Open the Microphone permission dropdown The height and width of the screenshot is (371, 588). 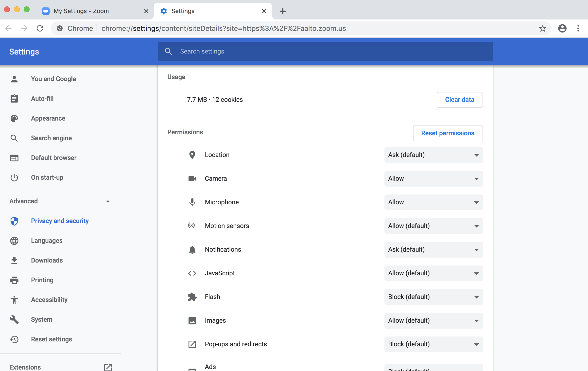pos(433,202)
